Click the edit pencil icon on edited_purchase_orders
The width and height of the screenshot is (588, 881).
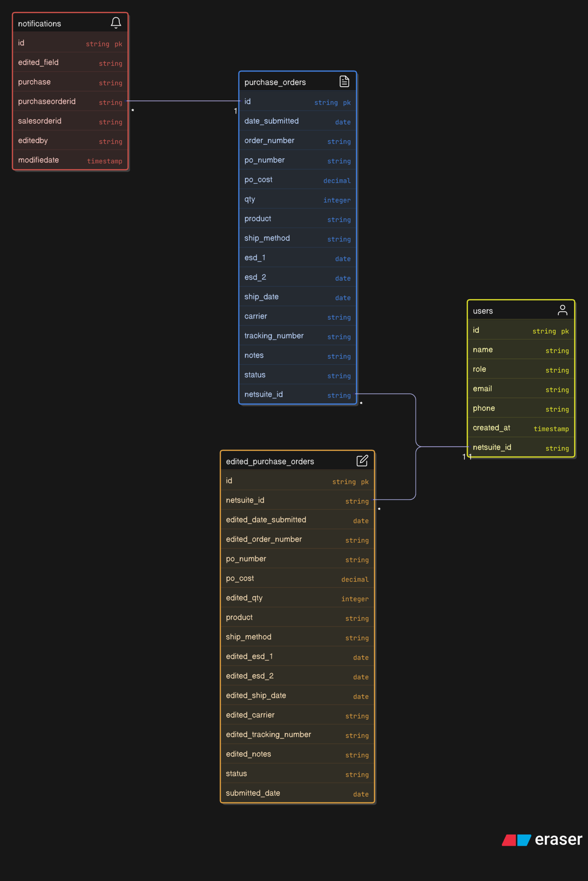(x=362, y=461)
